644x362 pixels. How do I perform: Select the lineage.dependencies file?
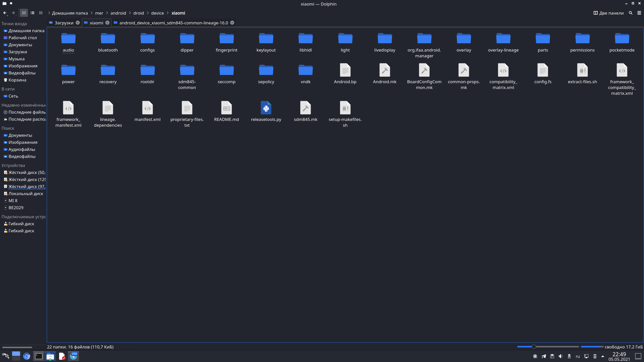click(108, 115)
